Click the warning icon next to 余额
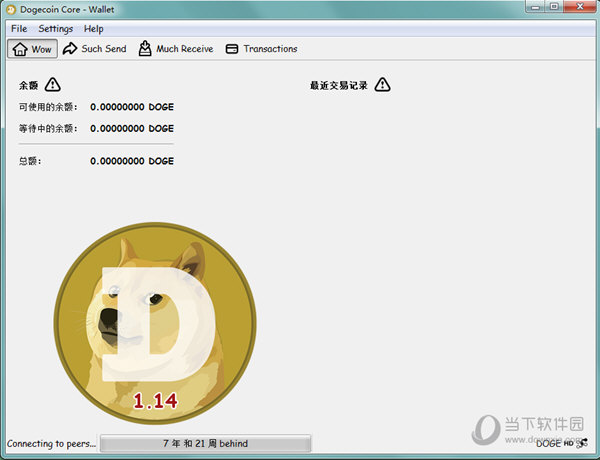This screenshot has height=460, width=600. click(53, 85)
